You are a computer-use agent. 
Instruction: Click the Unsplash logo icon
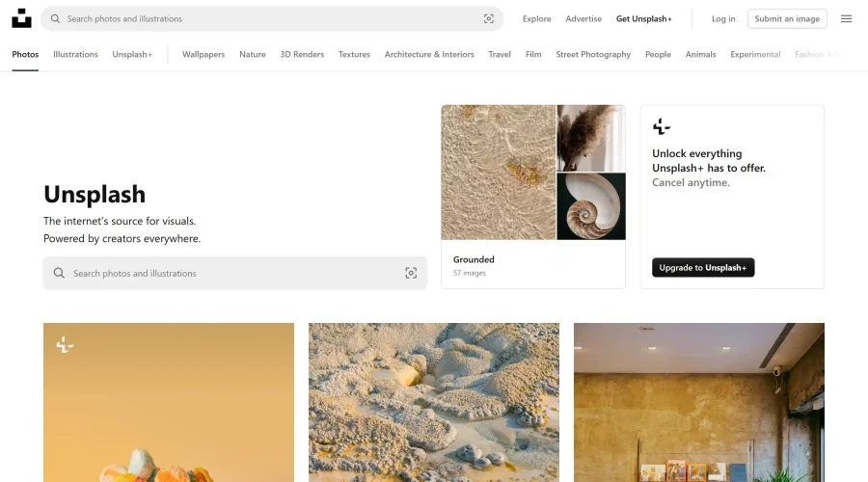[x=21, y=18]
